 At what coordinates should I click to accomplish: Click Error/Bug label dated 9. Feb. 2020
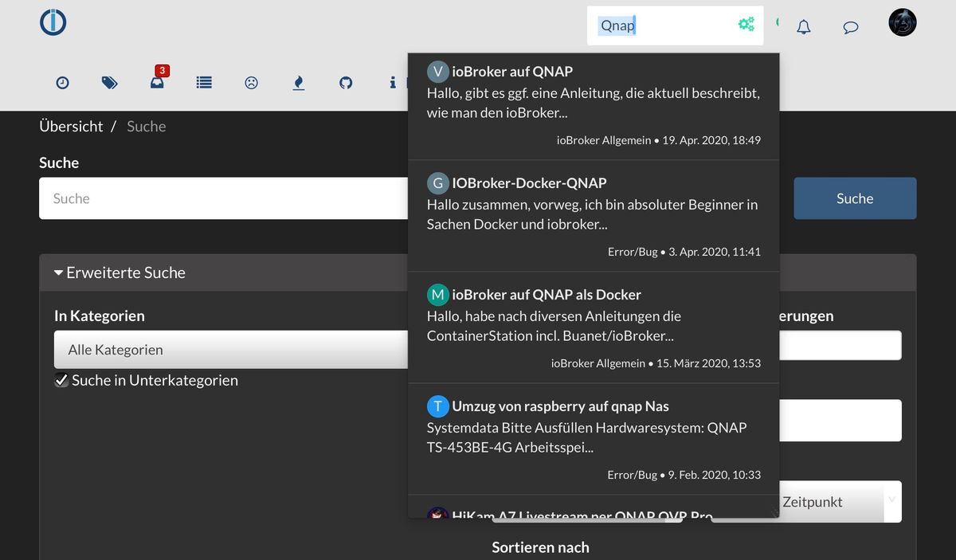[633, 475]
